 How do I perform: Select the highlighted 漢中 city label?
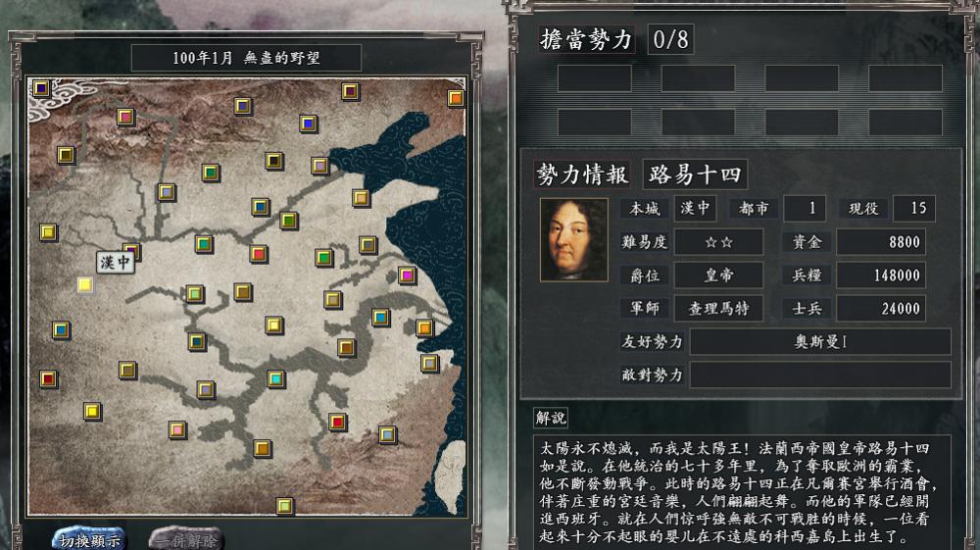click(116, 262)
